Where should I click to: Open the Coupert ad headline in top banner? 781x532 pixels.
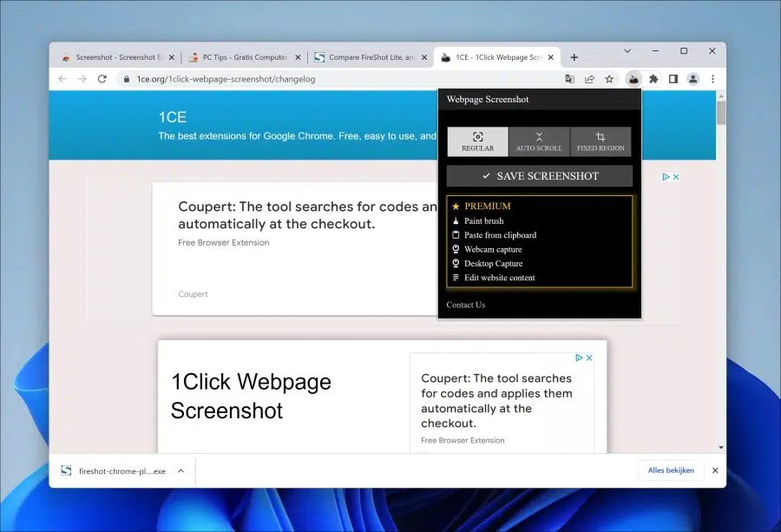tap(307, 215)
